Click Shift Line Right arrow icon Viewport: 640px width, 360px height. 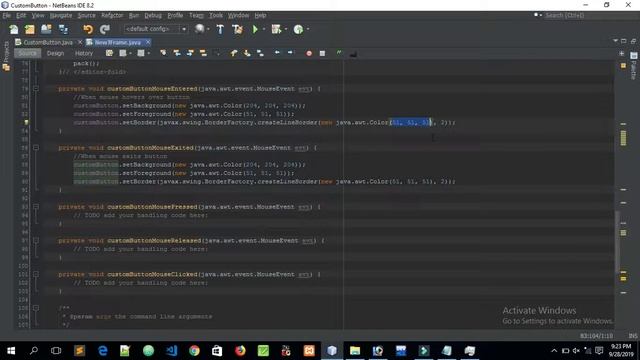click(x=290, y=53)
